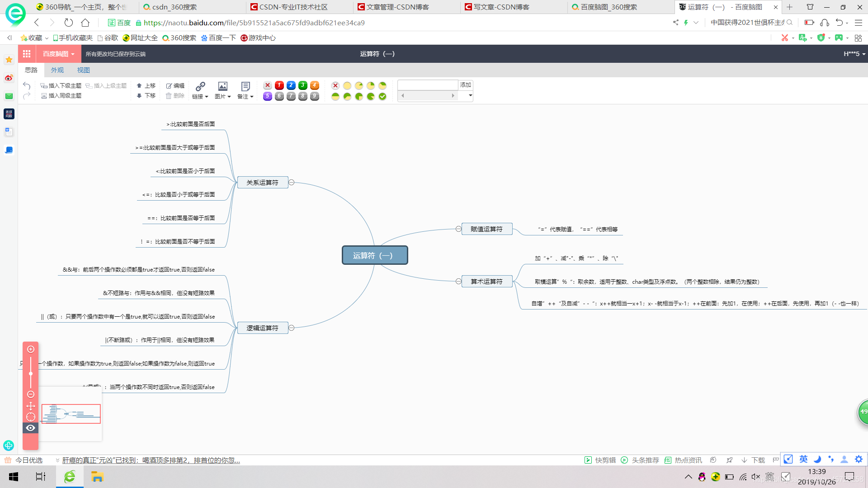The image size is (868, 488).
Task: Open 下载 downloads in status bar
Action: point(754,460)
